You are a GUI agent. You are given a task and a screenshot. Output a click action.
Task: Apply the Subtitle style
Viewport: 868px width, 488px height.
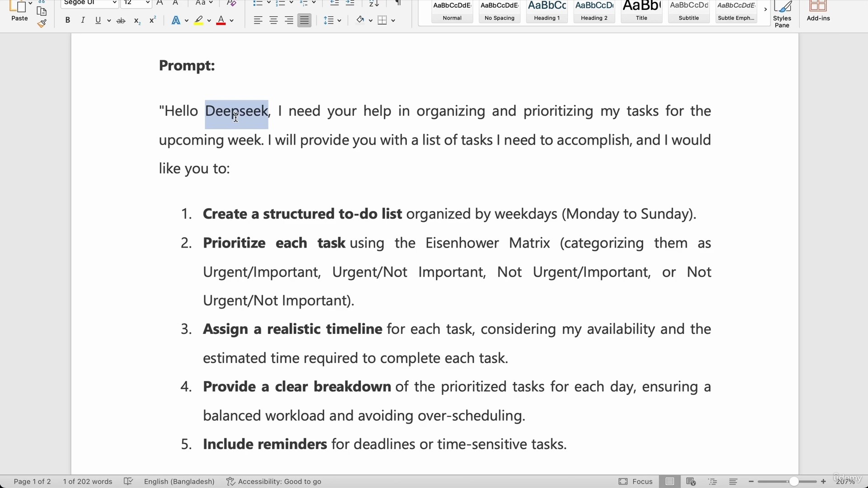coord(689,12)
